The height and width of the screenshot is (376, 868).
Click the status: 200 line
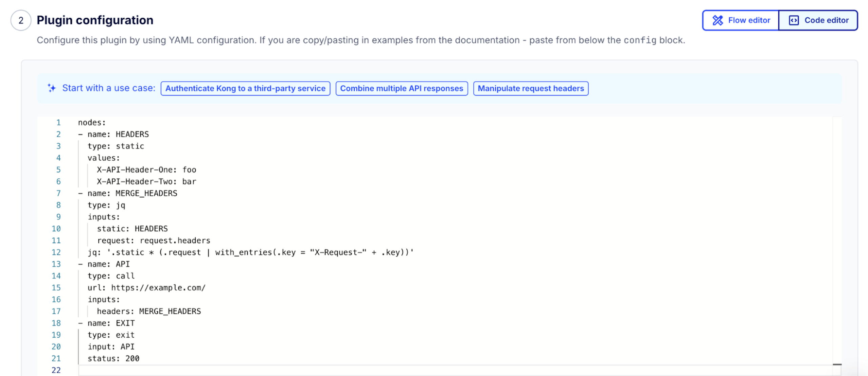coord(113,358)
